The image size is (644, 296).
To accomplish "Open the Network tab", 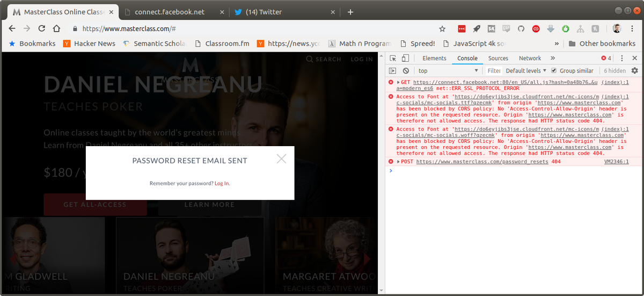I will pos(530,58).
